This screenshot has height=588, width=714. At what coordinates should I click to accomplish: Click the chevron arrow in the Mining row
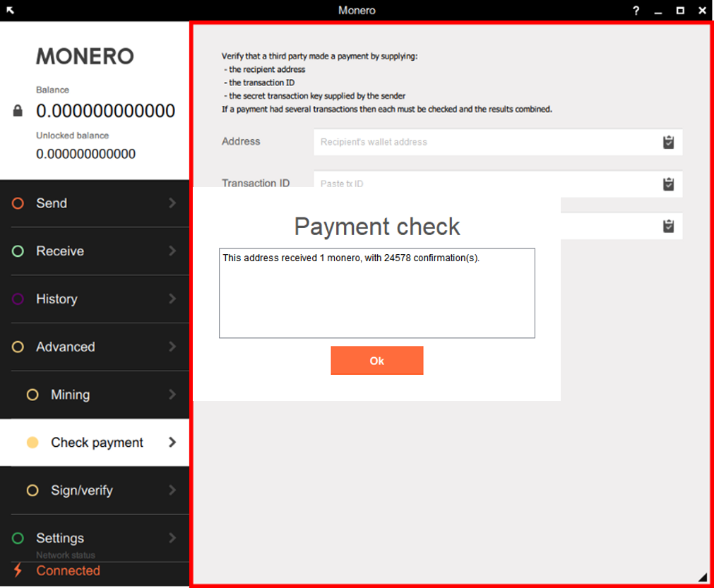click(172, 394)
